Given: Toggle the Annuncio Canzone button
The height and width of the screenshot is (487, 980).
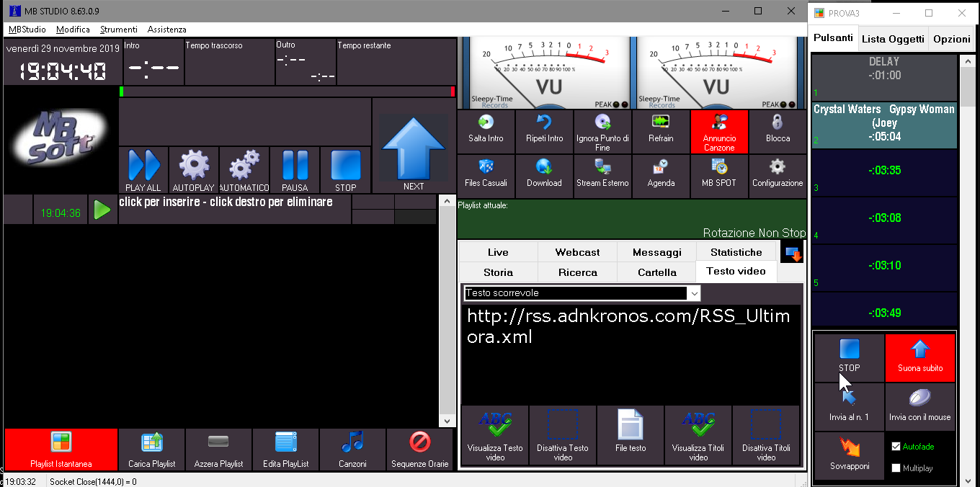Looking at the screenshot, I should coord(719,132).
